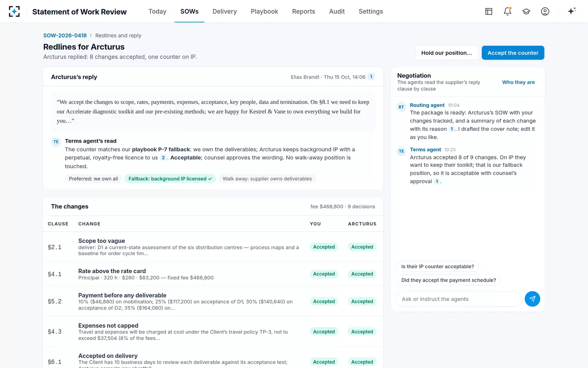Open the user profile icon
The width and height of the screenshot is (588, 368).
click(x=545, y=11)
